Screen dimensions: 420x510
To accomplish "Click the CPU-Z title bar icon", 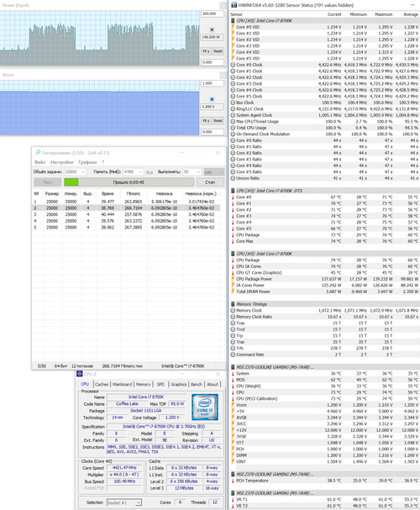I will [x=80, y=374].
